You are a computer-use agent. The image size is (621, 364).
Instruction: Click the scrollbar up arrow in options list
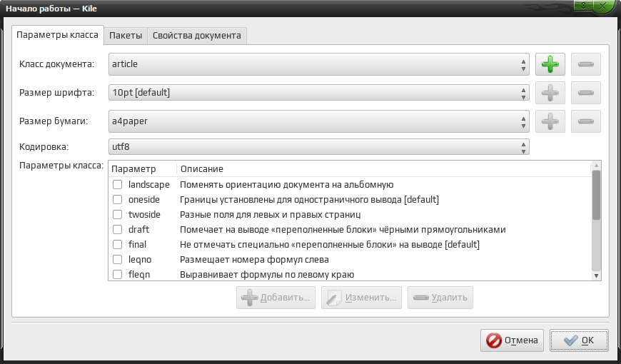tap(597, 166)
